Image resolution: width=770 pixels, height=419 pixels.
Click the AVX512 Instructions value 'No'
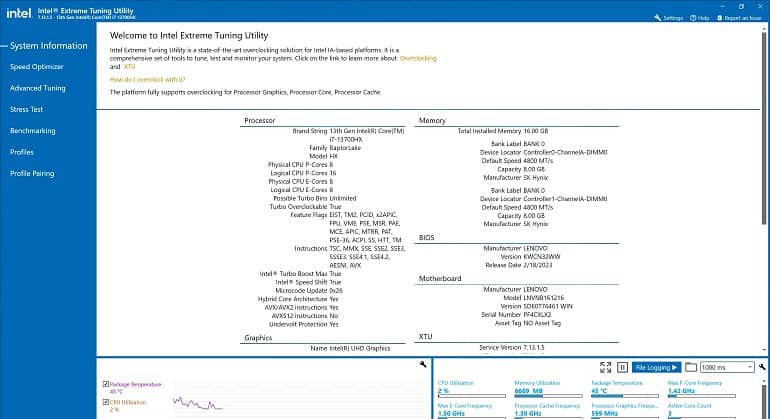point(333,316)
